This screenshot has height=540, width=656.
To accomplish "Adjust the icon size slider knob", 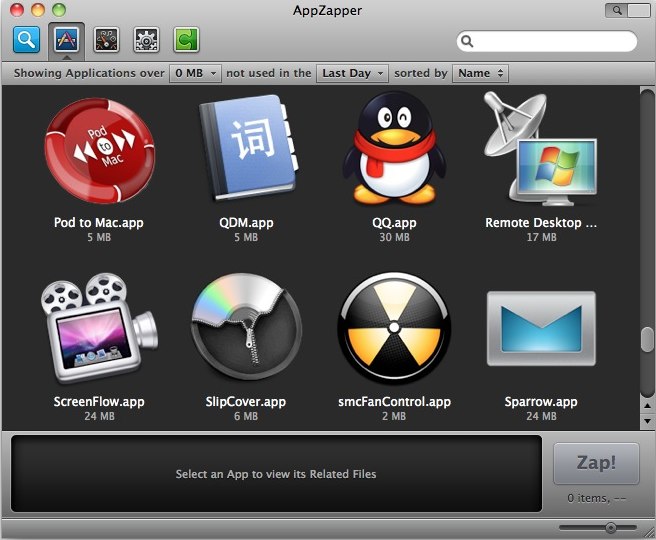I will (x=610, y=527).
